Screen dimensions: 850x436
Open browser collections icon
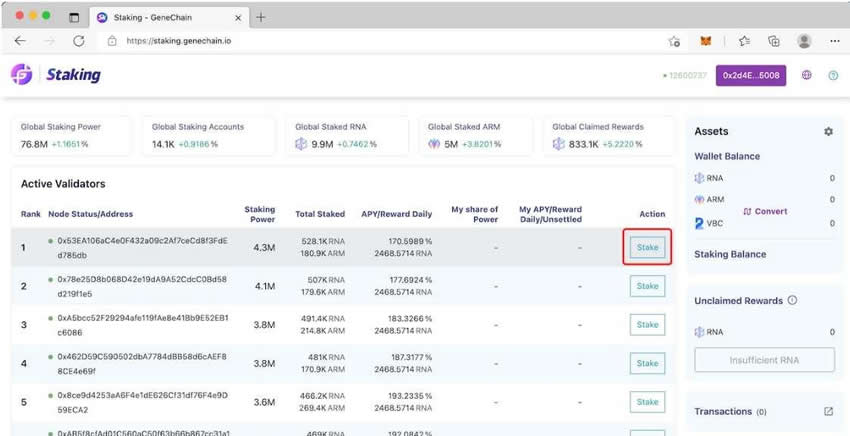pos(773,41)
